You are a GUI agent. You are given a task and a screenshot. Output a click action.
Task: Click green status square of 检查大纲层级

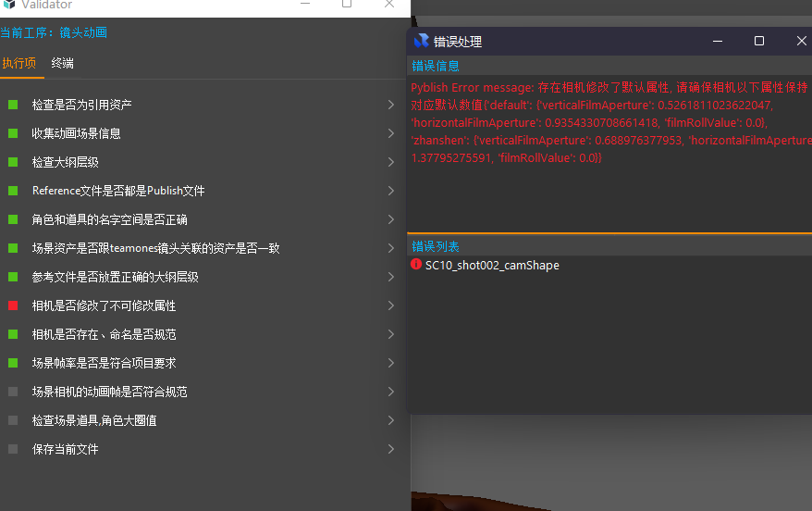pyautogui.click(x=13, y=162)
